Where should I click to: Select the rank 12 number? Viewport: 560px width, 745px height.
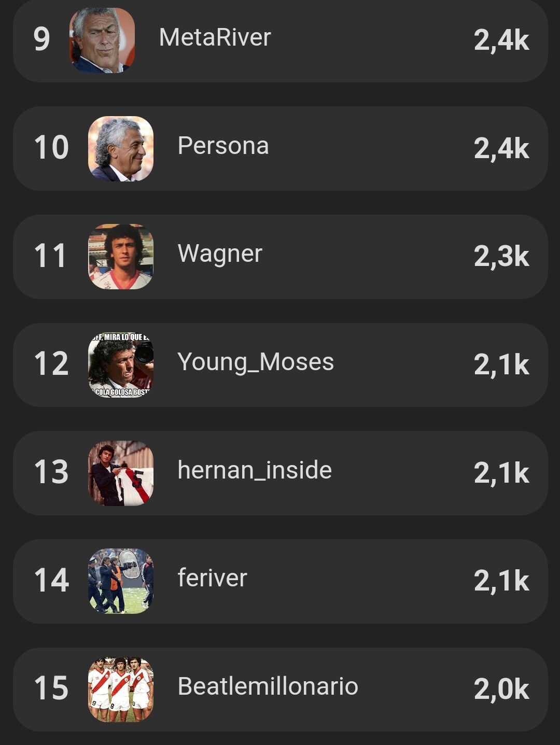click(51, 364)
